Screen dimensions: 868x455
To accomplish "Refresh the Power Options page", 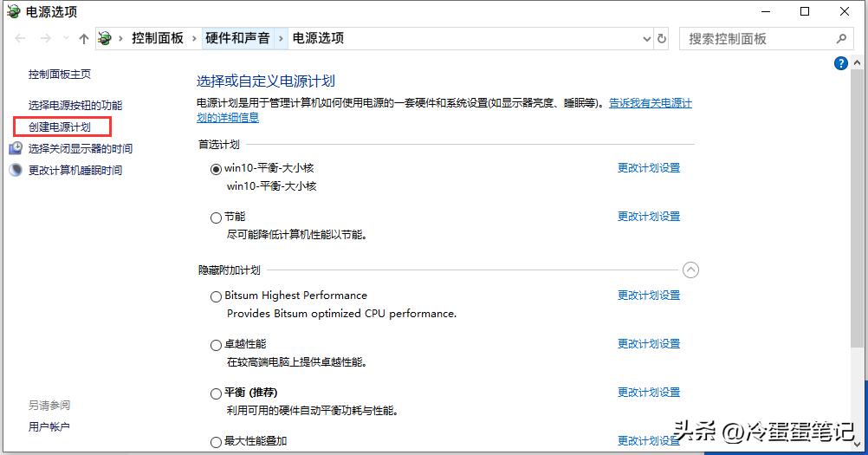I will [x=662, y=39].
